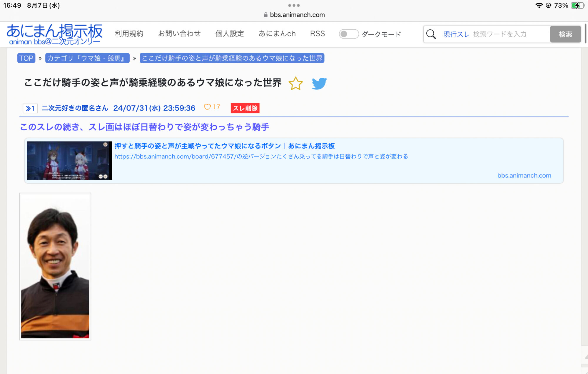Click the magnifying glass search icon
This screenshot has width=588, height=374.
click(x=431, y=34)
